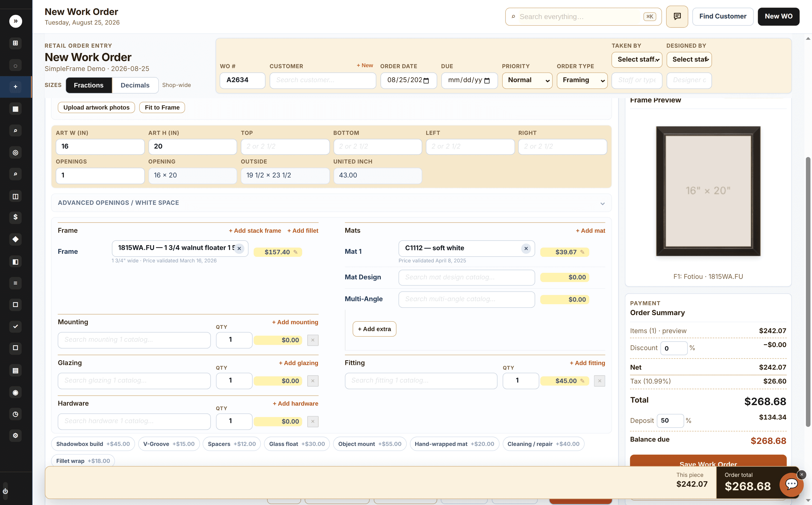Click the Discount percent field
The width and height of the screenshot is (812, 505).
coord(674,348)
